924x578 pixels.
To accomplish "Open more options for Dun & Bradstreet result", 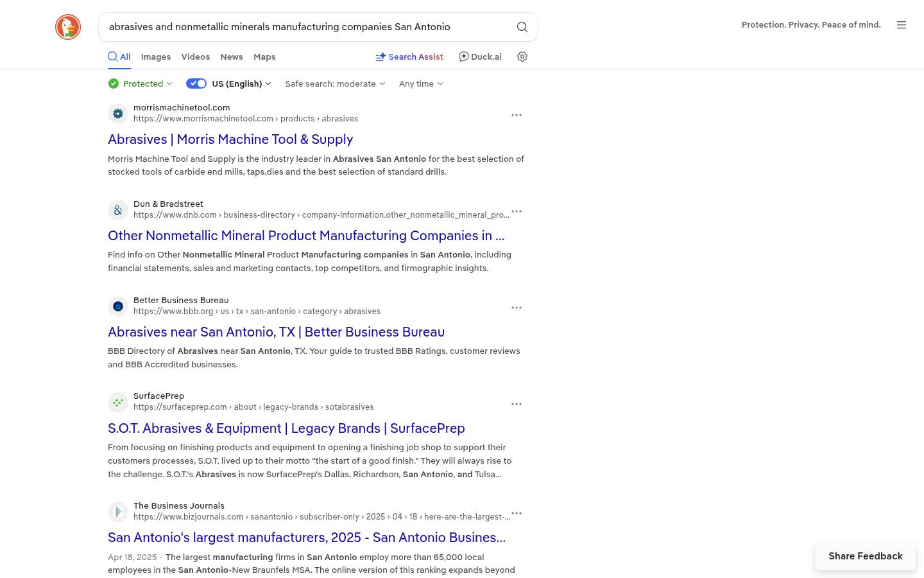I will 517,211.
